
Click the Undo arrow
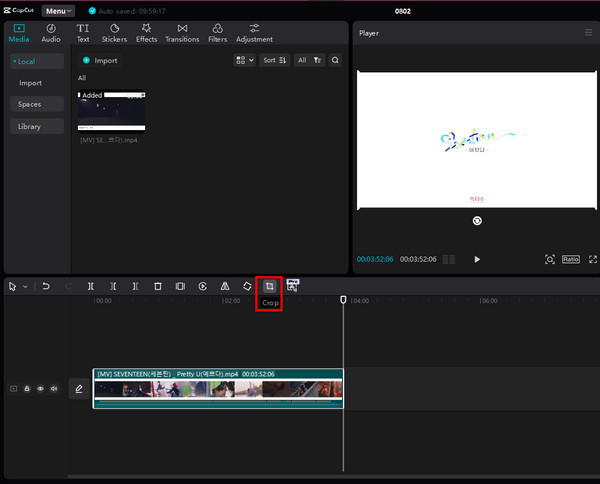pos(46,286)
